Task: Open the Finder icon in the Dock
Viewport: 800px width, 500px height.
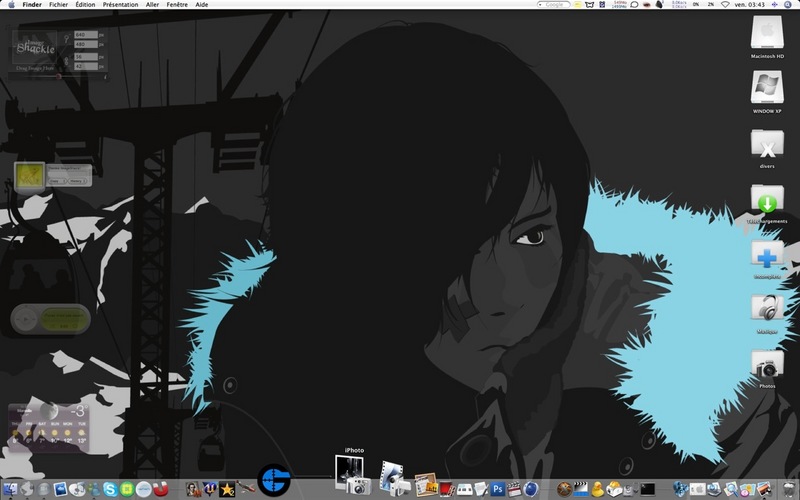Action: [10, 489]
